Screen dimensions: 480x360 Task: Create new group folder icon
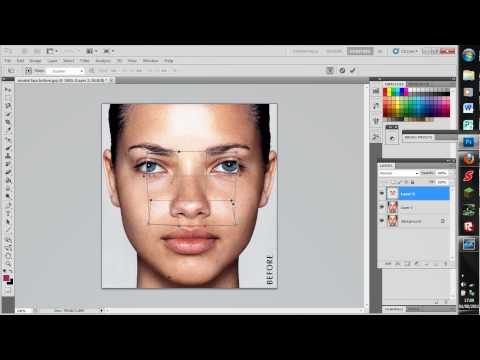(x=426, y=263)
